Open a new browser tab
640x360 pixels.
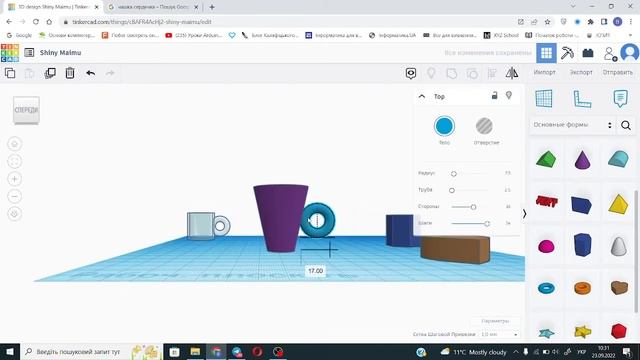click(x=212, y=7)
